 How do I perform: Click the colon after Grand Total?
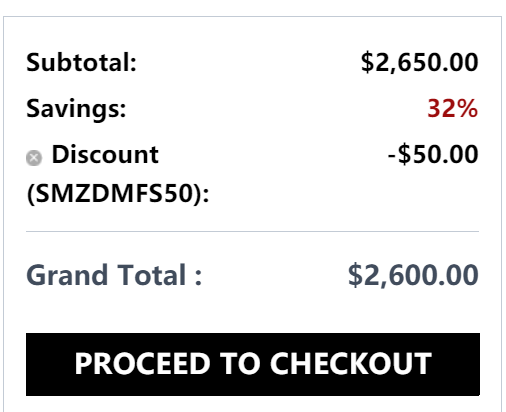pyautogui.click(x=198, y=277)
